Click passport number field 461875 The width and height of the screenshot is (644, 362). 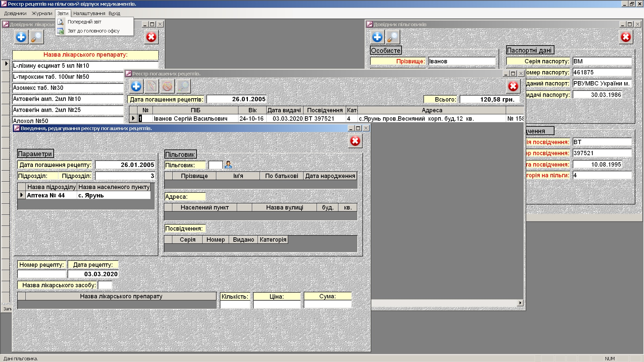click(x=602, y=72)
